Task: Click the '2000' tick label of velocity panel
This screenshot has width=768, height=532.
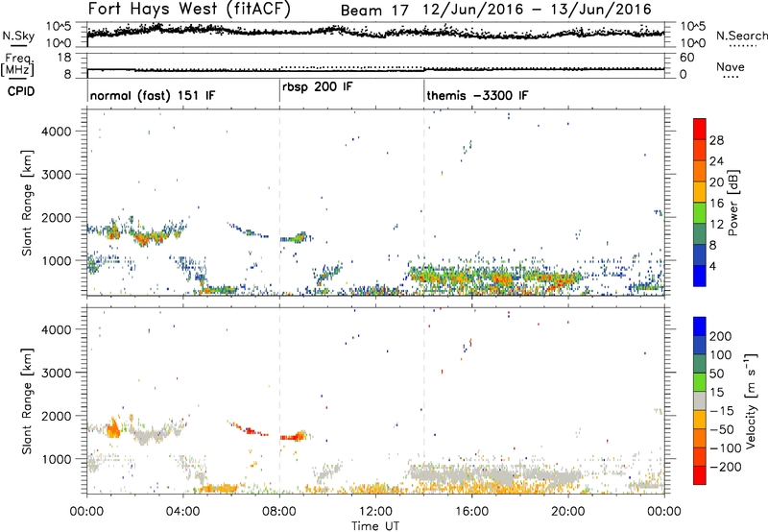Action: (x=57, y=416)
